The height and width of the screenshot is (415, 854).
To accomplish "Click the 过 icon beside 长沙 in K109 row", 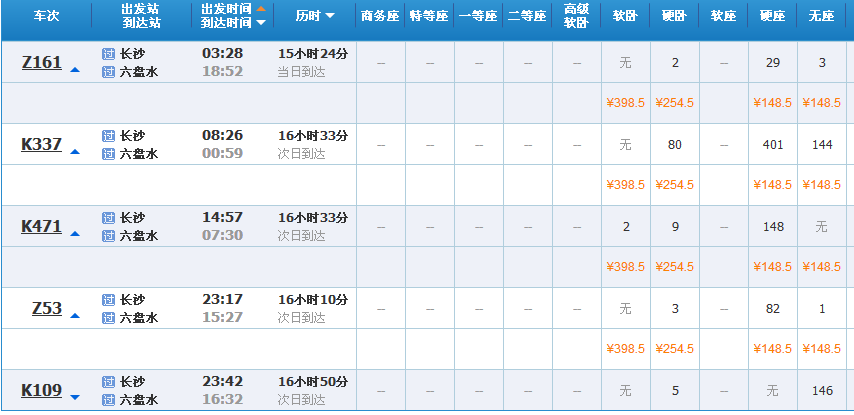I will coord(108,382).
